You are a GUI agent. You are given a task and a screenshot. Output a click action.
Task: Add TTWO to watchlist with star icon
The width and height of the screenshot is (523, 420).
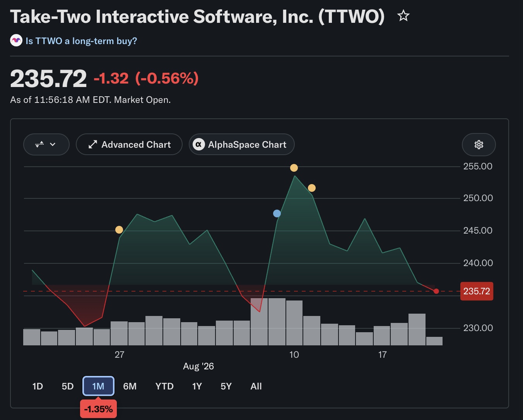click(x=403, y=16)
